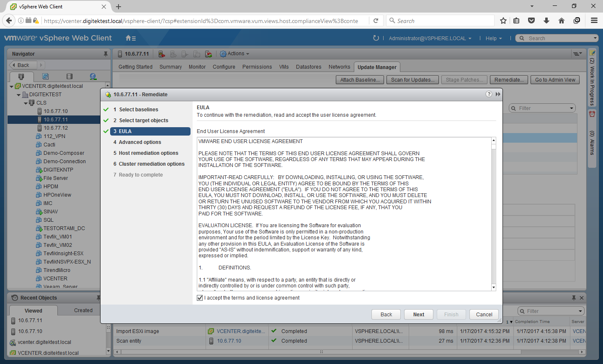Open the Hosts and Clusters navigator tab
Viewport: 603px width, 364px height.
21,77
